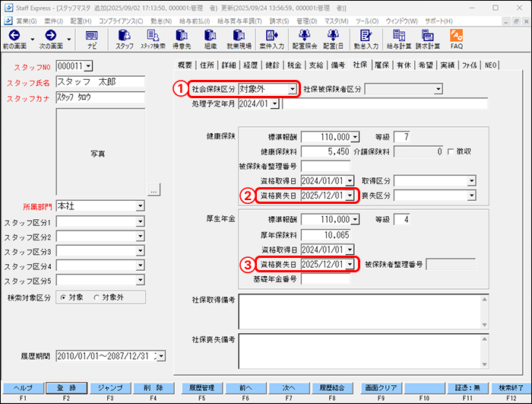Click into the 被保険者整理番号 field under 健康保険

pyautogui.click(x=326, y=166)
